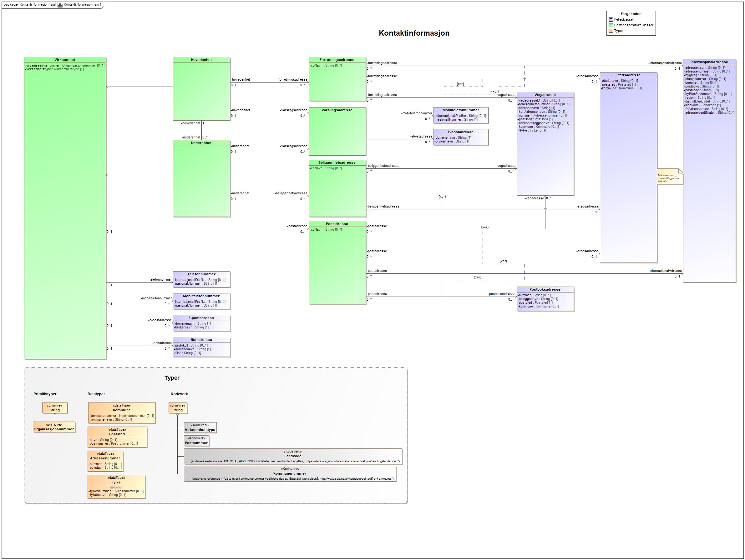The image size is (745, 560).
Task: Click the coNavn attribute in Beliggenhetsadresse
Action: click(x=326, y=168)
